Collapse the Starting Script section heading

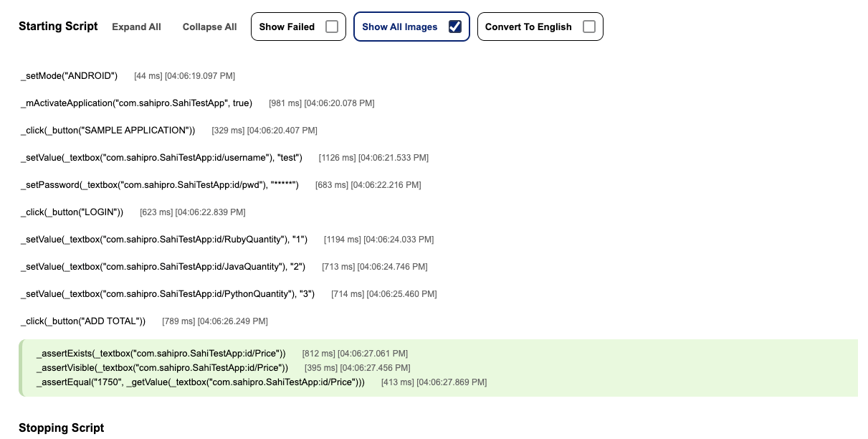pyautogui.click(x=58, y=26)
